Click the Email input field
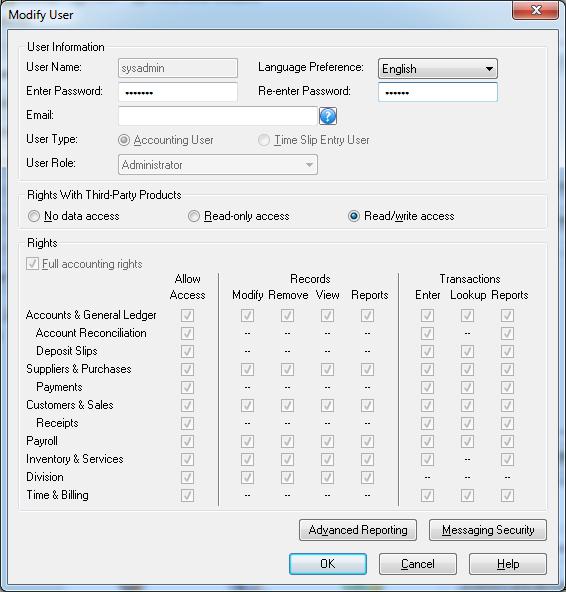The width and height of the screenshot is (566, 592). [217, 116]
